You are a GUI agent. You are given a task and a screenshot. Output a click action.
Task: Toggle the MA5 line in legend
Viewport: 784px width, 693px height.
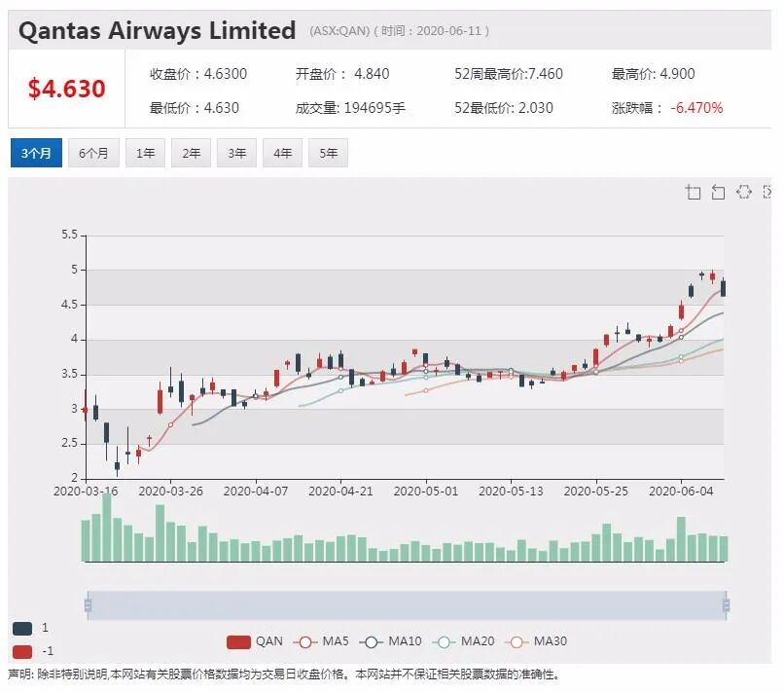pyautogui.click(x=321, y=642)
